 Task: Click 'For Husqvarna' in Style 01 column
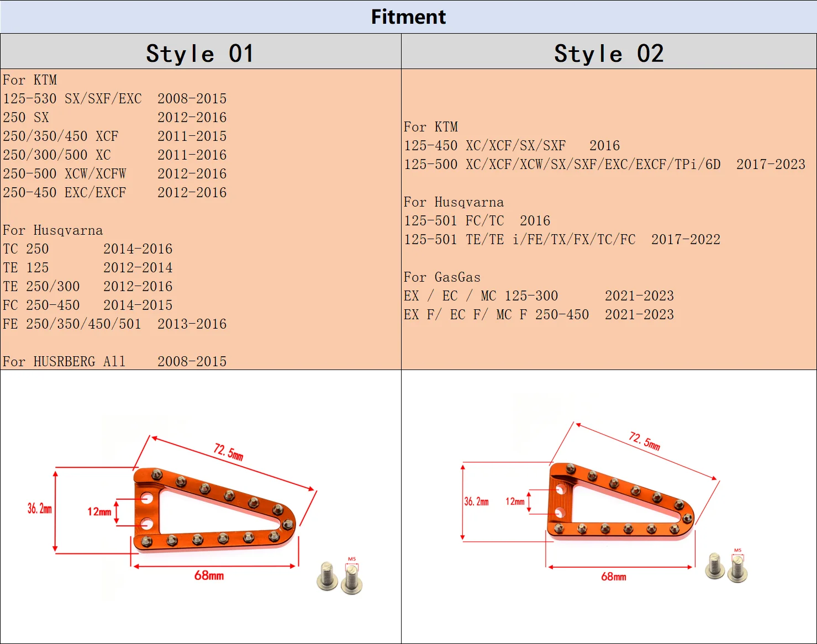click(x=53, y=230)
